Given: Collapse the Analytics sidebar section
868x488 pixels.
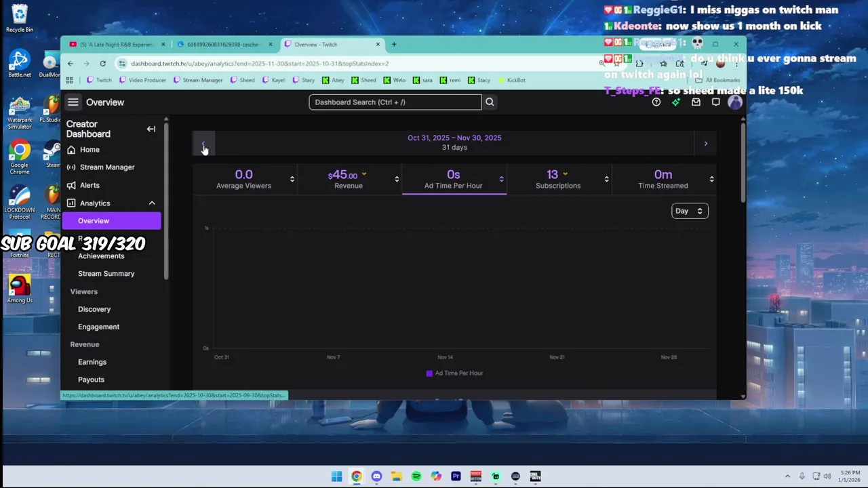Looking at the screenshot, I should pos(152,203).
